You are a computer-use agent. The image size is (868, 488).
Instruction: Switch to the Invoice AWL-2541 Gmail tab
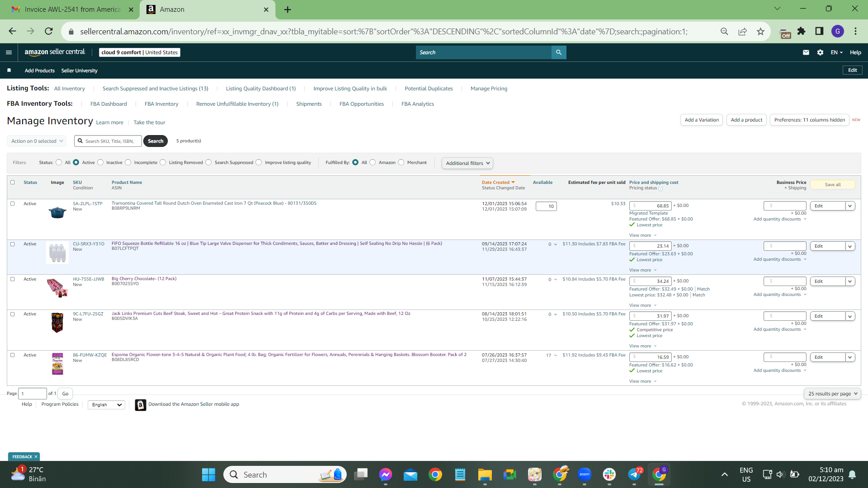(x=72, y=9)
